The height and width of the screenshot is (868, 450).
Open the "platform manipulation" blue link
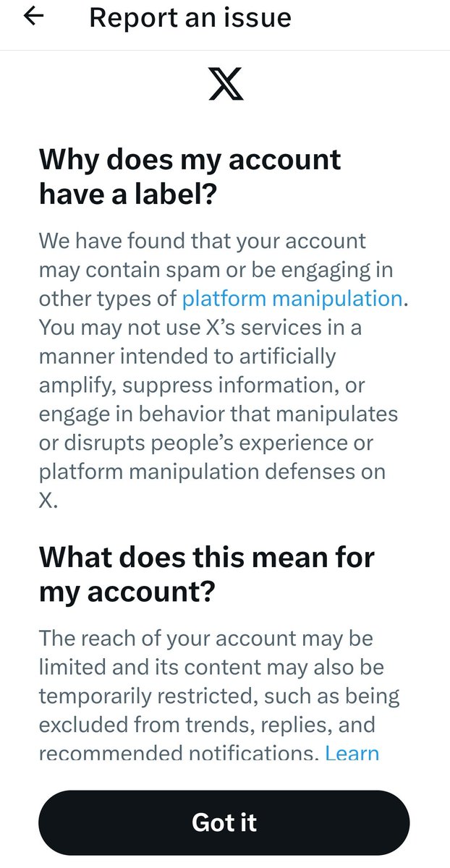point(292,298)
